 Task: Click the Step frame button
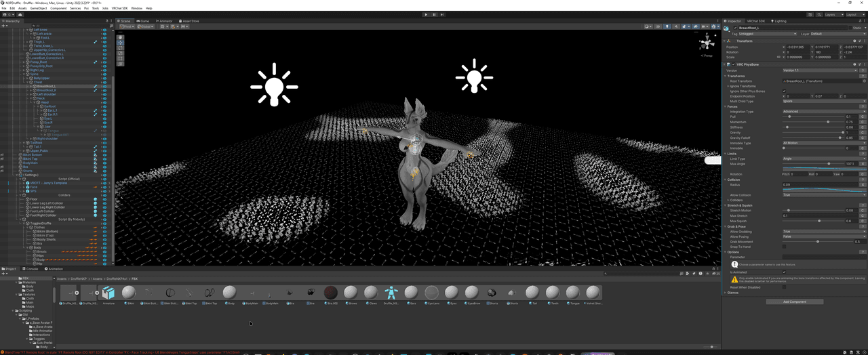tap(442, 14)
